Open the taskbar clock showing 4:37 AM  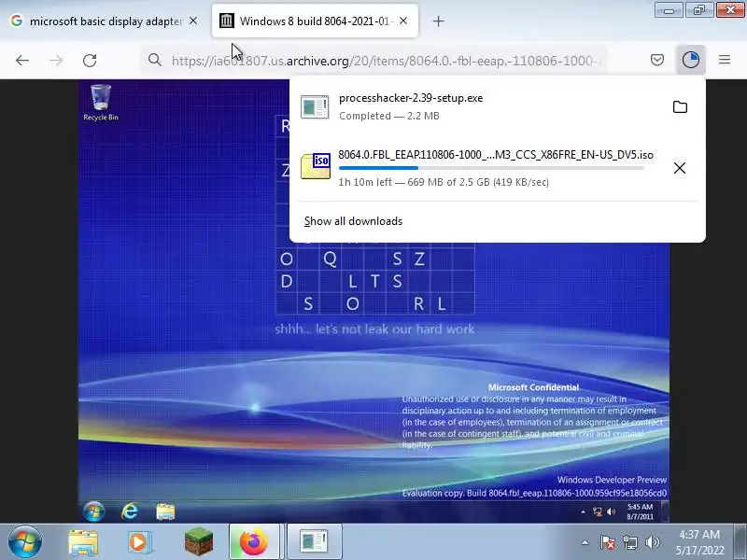coord(699,542)
